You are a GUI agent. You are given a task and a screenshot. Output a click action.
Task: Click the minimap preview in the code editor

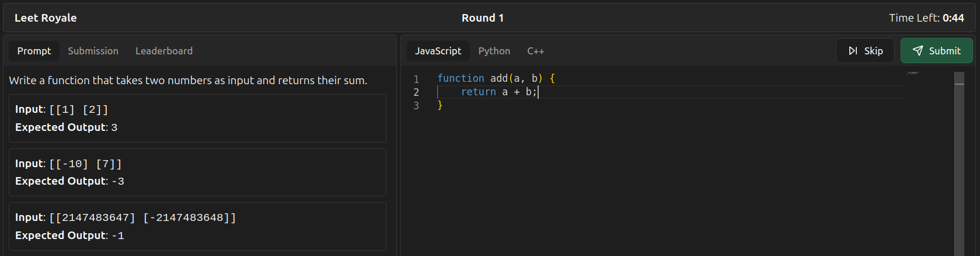click(912, 74)
